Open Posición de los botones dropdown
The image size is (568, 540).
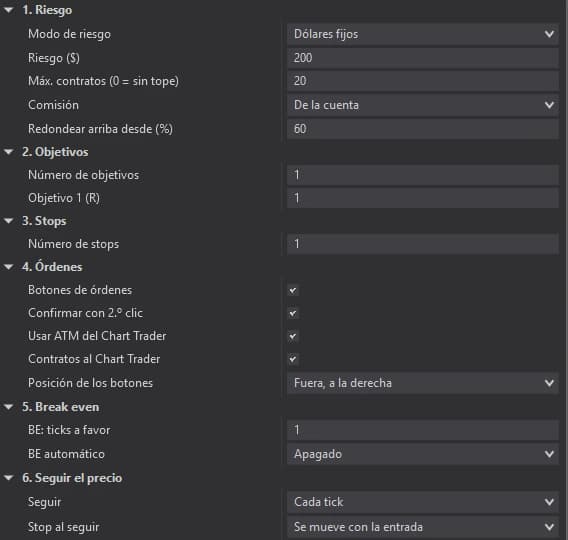click(423, 383)
